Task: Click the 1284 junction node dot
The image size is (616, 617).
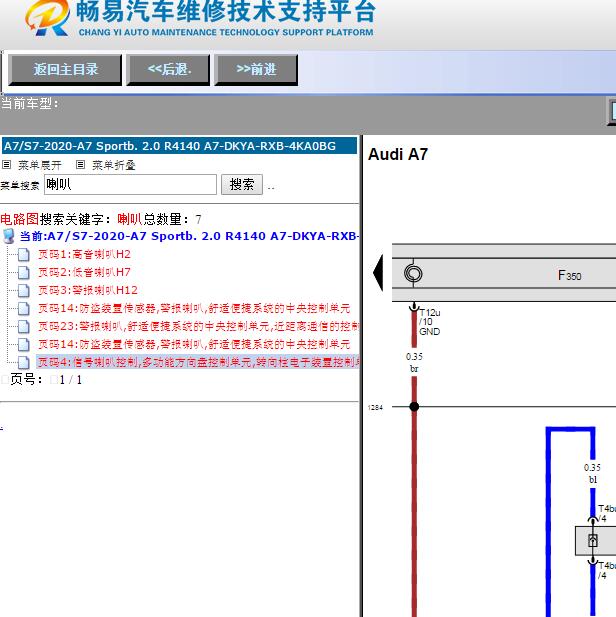Action: 414,406
